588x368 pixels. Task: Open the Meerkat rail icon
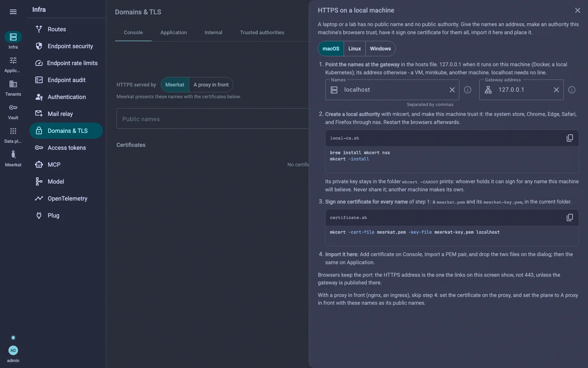click(x=13, y=155)
